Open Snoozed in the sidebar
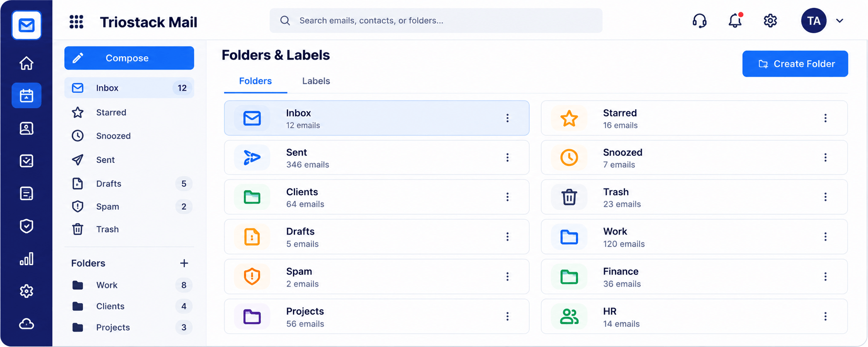Viewport: 868px width, 347px height. point(129,136)
